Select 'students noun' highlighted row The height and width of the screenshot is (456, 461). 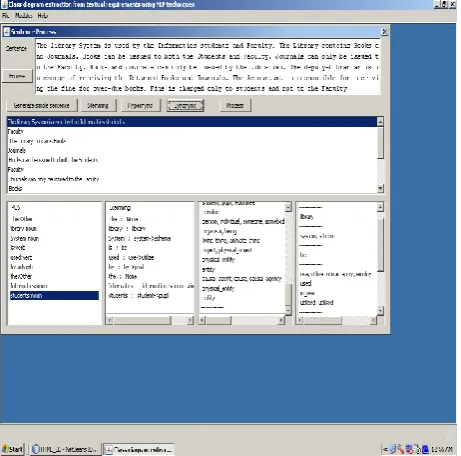click(x=54, y=295)
